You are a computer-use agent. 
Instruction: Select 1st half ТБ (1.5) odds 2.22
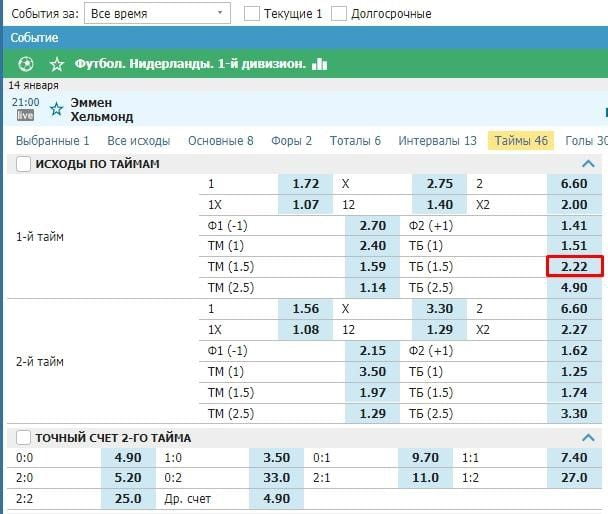click(x=575, y=266)
